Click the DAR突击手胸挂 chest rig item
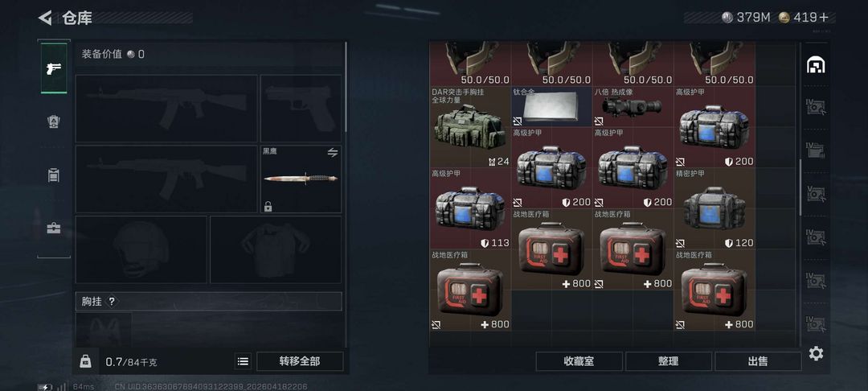This screenshot has width=868, height=391. point(470,127)
